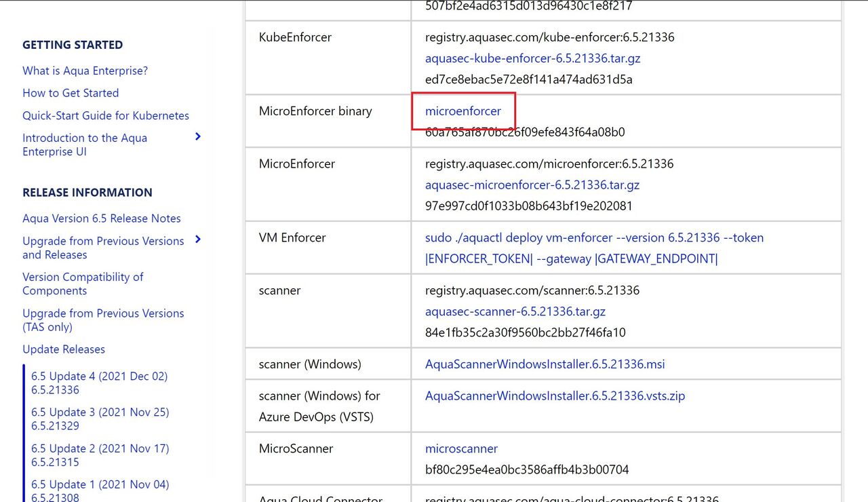
Task: Click the MicroScanner table cell
Action: click(x=328, y=459)
